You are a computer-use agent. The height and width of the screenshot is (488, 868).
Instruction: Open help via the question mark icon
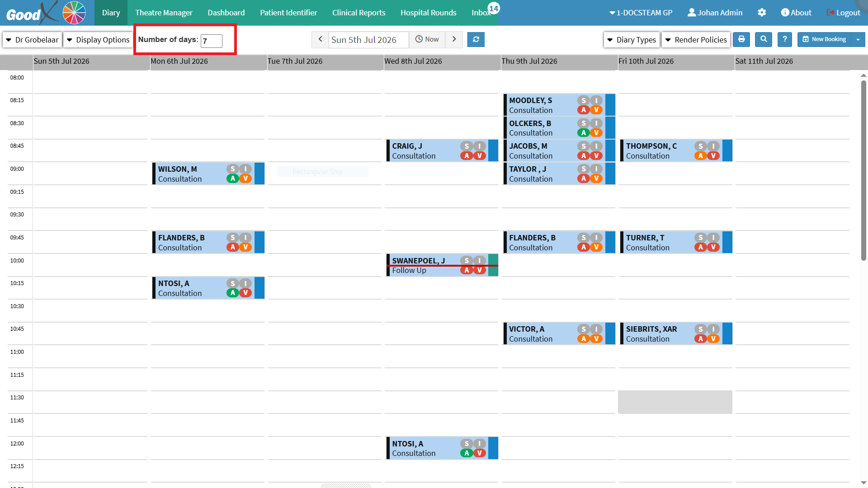[x=785, y=39]
